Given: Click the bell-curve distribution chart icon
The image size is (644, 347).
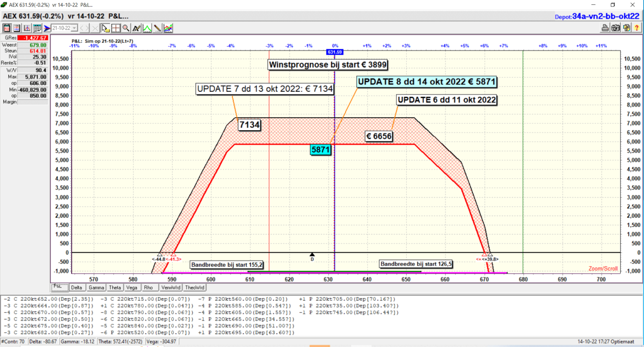Looking at the screenshot, I should (27, 28).
